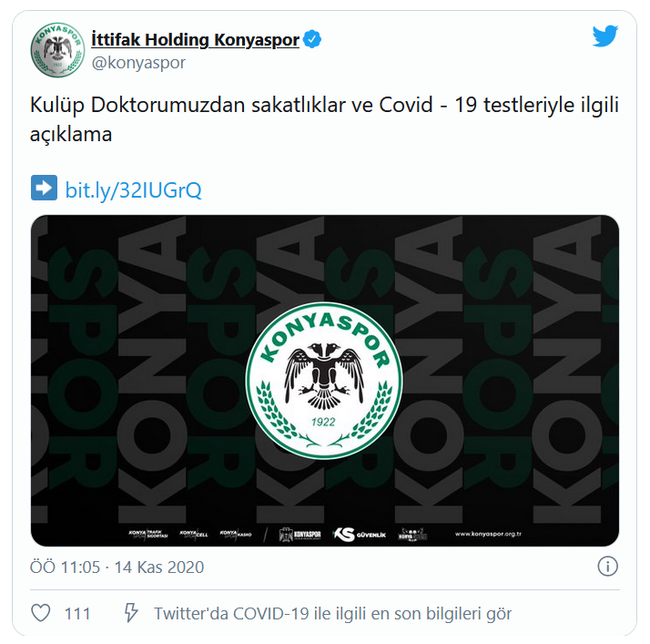Viewport: 650px width, 644px height.
Task: Click the blue verified badge
Action: pos(312,39)
